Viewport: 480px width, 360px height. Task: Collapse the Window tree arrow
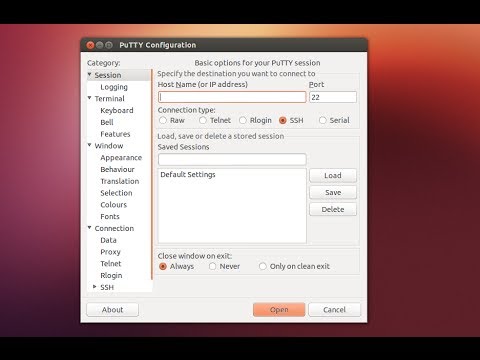coord(90,145)
